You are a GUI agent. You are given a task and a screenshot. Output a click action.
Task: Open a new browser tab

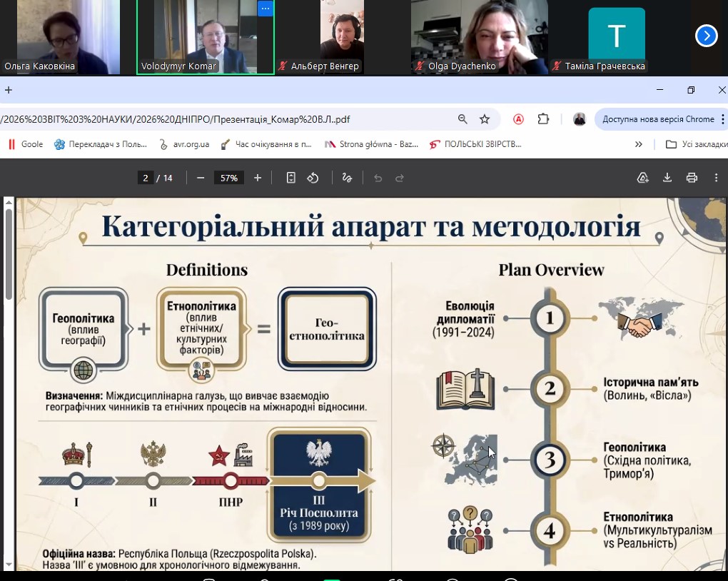(9, 90)
